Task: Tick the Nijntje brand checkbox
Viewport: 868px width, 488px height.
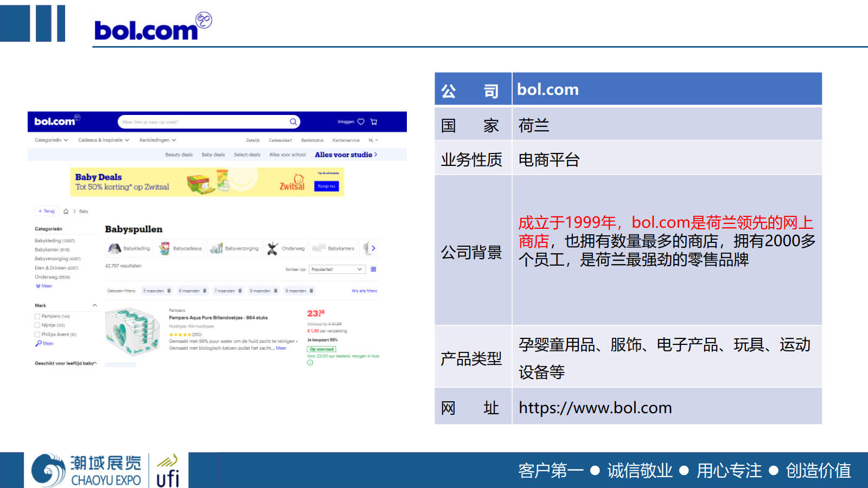Action: click(37, 325)
